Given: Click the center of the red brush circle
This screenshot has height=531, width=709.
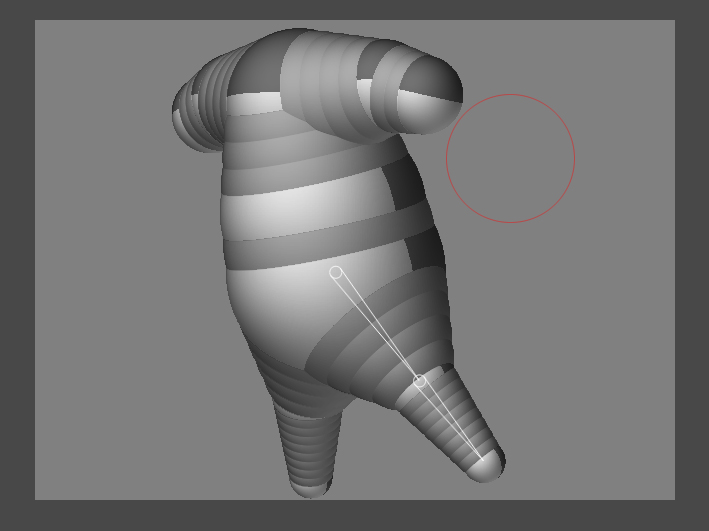Looking at the screenshot, I should point(510,158).
